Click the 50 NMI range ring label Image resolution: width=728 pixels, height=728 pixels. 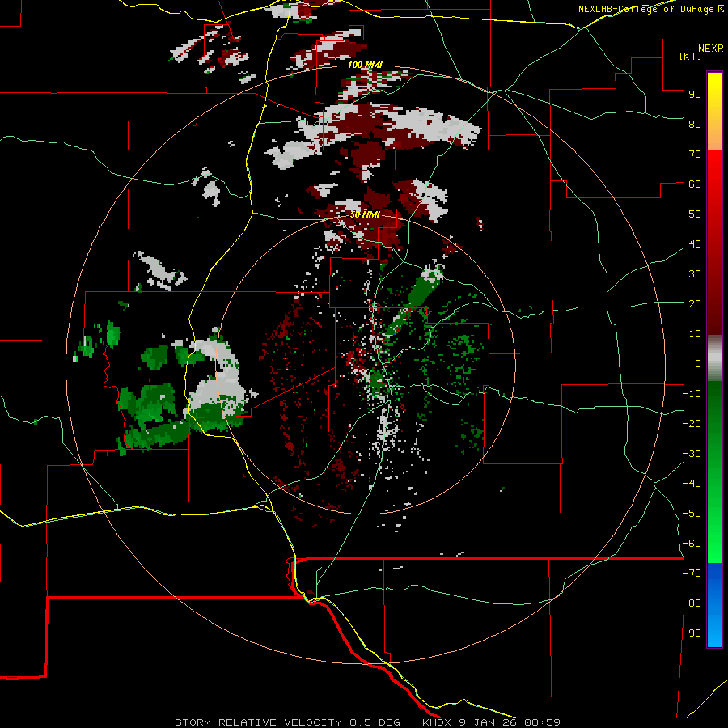tap(365, 214)
